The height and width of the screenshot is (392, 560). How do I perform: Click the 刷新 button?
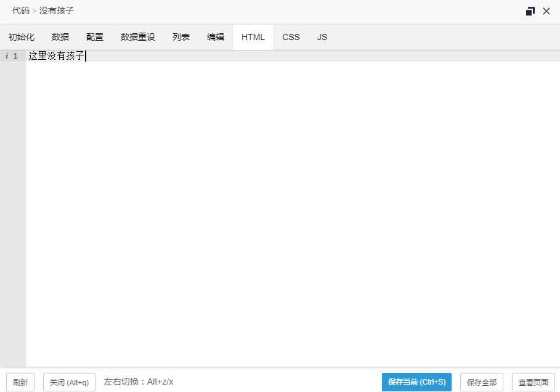coord(20,382)
